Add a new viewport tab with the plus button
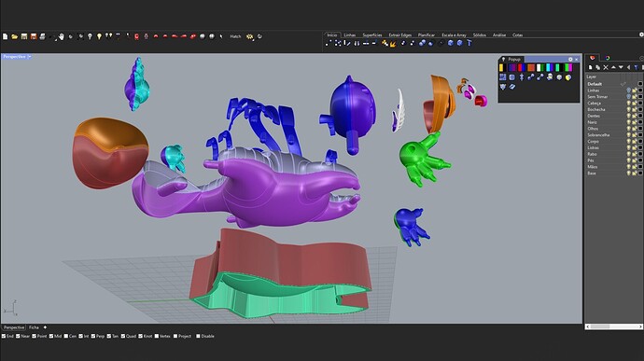 [45, 327]
